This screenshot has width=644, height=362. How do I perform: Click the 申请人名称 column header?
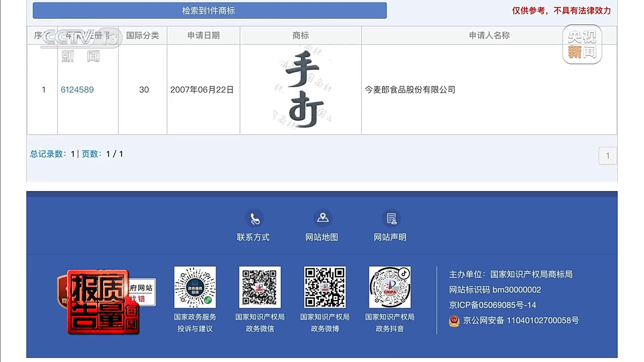489,36
